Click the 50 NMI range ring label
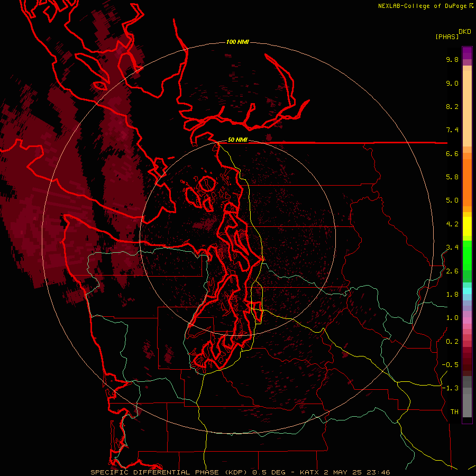 click(x=237, y=140)
